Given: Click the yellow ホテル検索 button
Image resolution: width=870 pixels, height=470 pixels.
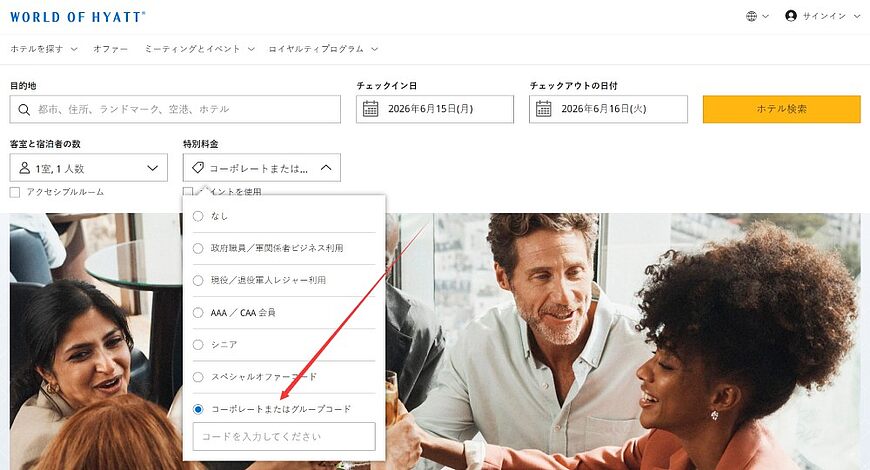Looking at the screenshot, I should (782, 109).
